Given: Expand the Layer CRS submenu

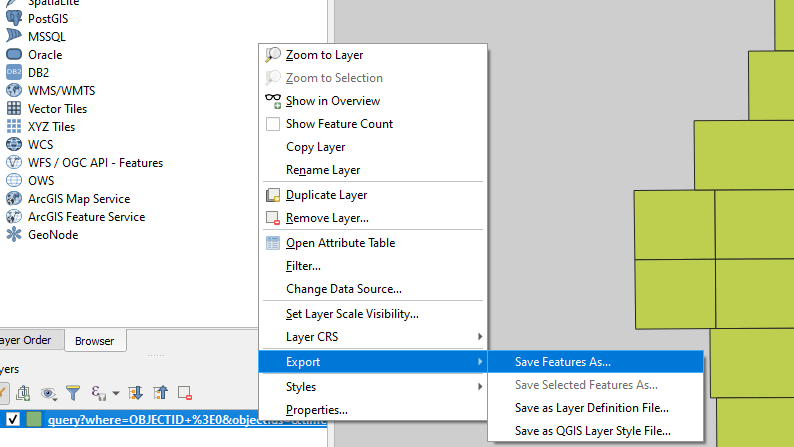Looking at the screenshot, I should pyautogui.click(x=373, y=337).
